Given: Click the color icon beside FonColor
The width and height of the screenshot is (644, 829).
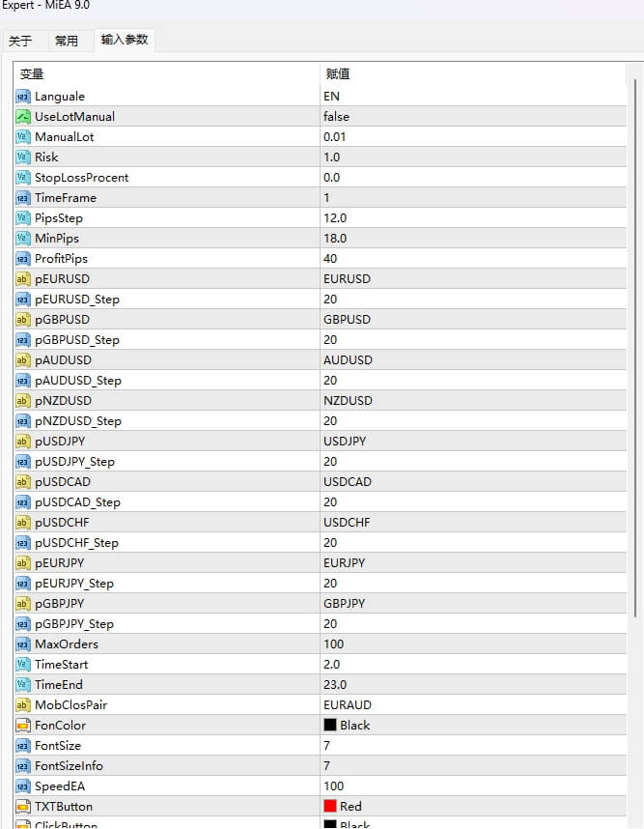Looking at the screenshot, I should pos(23,726).
